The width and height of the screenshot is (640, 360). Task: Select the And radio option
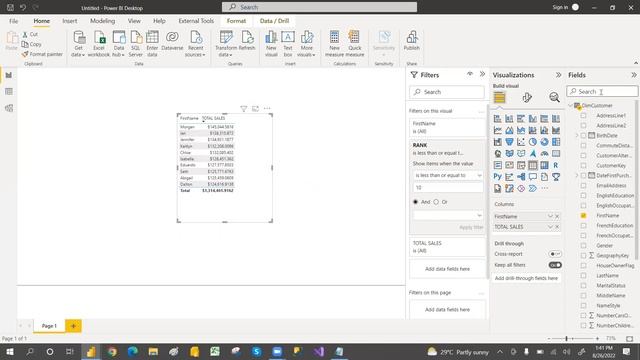416,202
